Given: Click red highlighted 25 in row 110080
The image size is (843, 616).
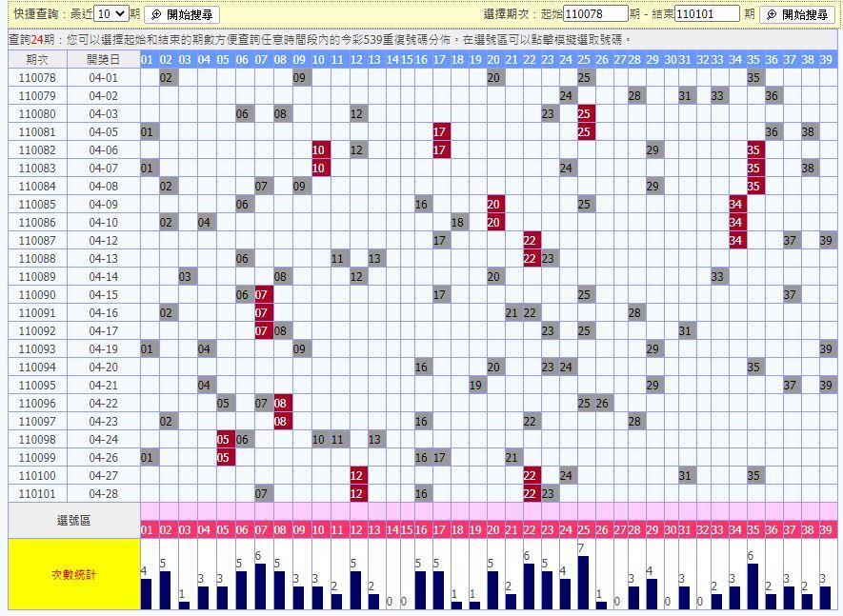Looking at the screenshot, I should click(x=584, y=114).
